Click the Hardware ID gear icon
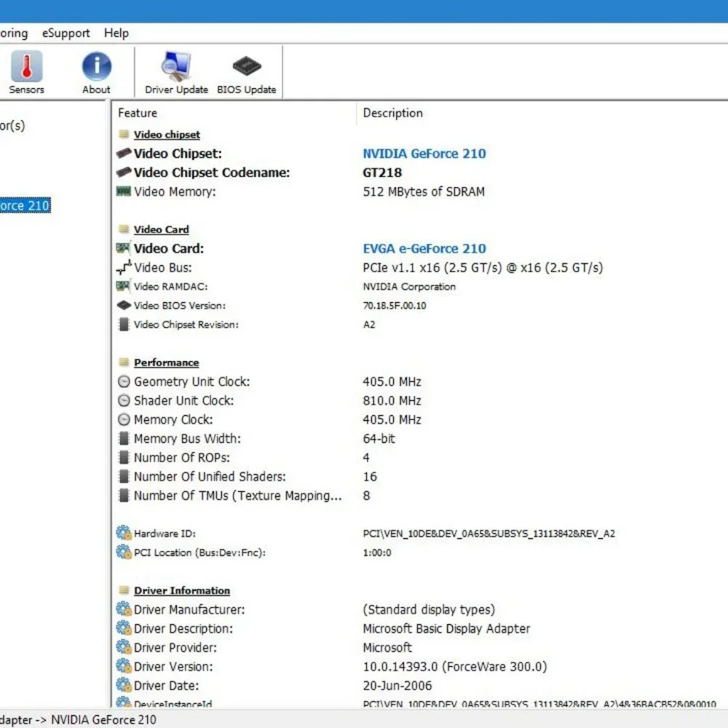 (x=124, y=533)
